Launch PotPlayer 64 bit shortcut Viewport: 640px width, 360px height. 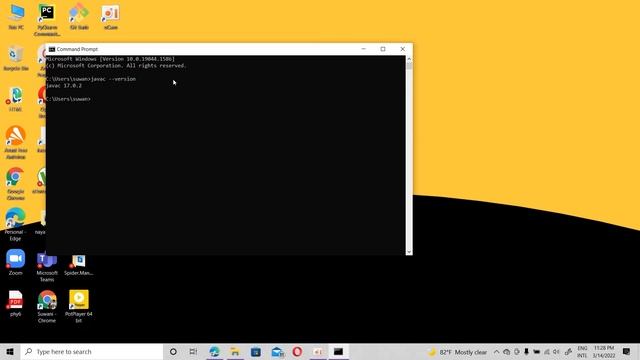click(x=79, y=307)
